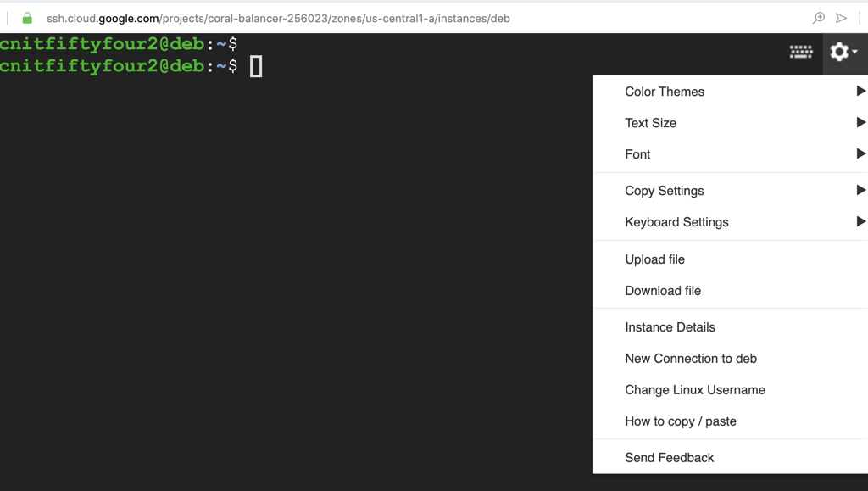The height and width of the screenshot is (491, 868).
Task: Select Upload file from the menu
Action: [654, 259]
